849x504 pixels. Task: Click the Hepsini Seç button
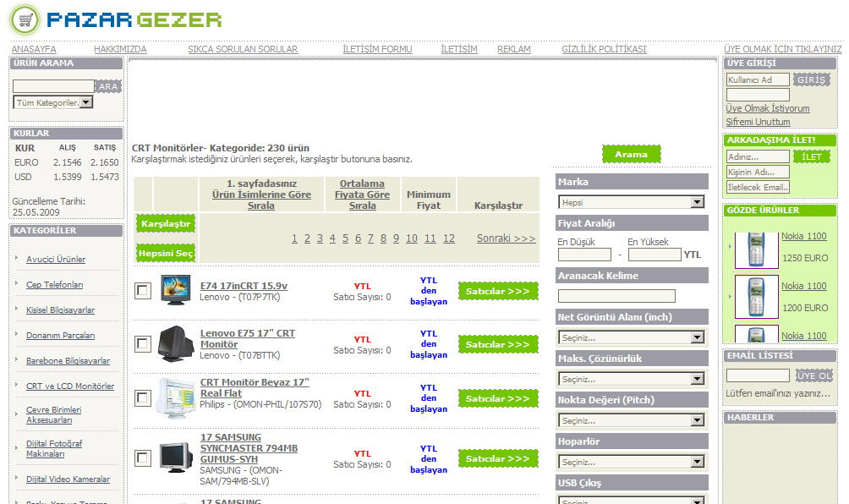click(166, 254)
